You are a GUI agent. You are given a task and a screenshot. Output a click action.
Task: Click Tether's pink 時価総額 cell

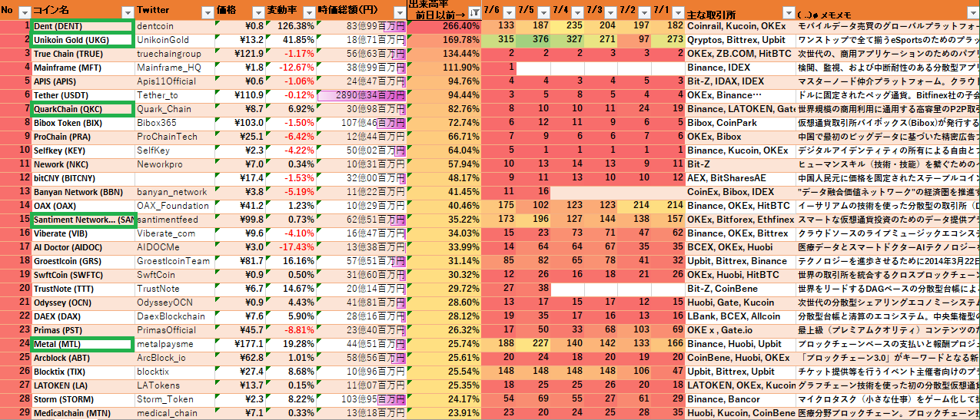pyautogui.click(x=361, y=95)
